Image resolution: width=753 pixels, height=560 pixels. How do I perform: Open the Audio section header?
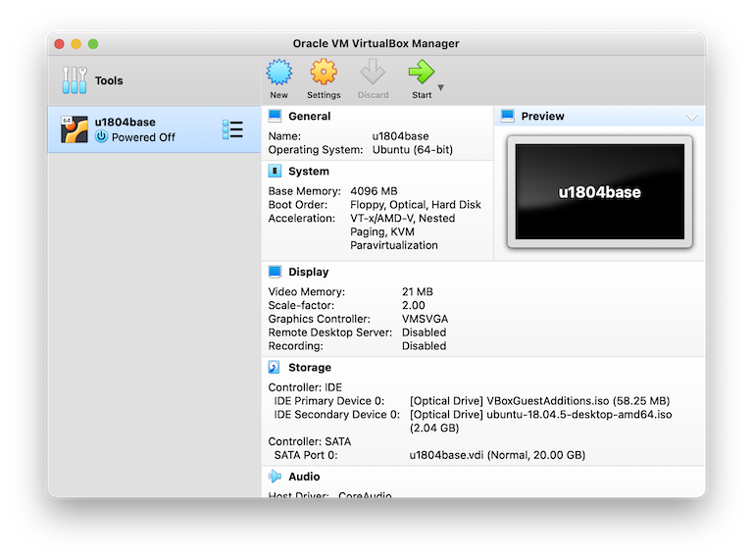click(304, 477)
